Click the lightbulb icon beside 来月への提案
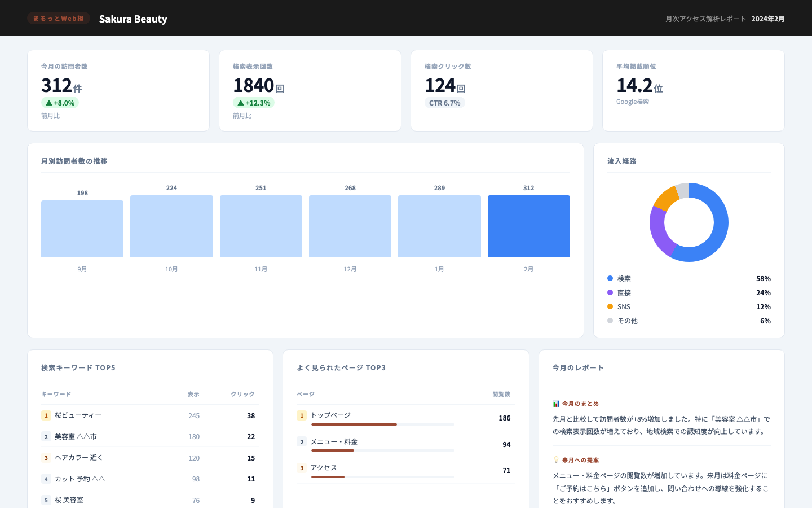812x508 pixels. 557,459
